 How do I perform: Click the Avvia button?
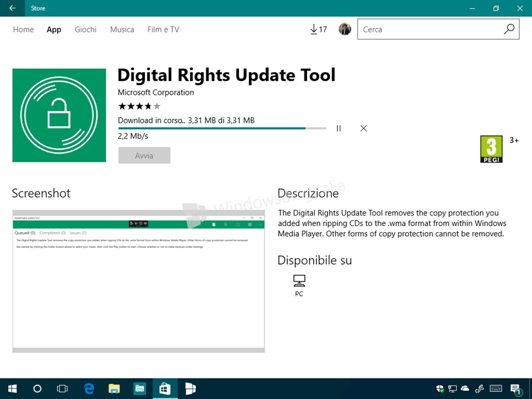(144, 155)
